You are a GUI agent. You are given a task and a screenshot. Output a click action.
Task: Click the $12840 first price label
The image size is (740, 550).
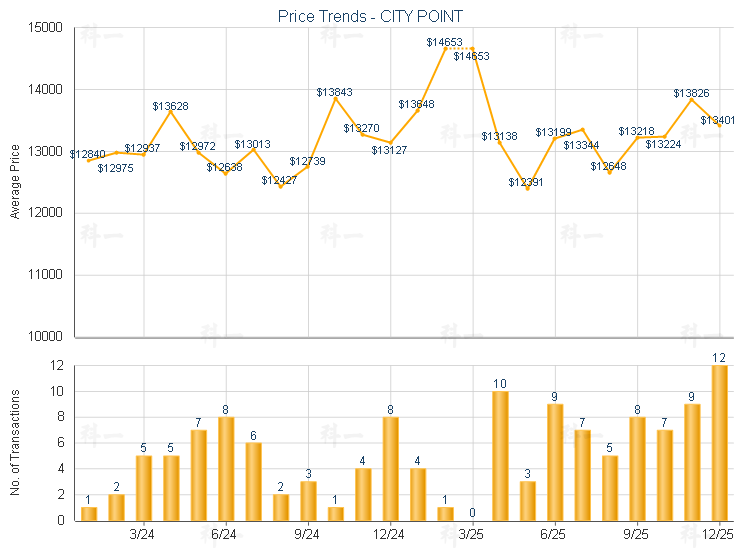88,154
